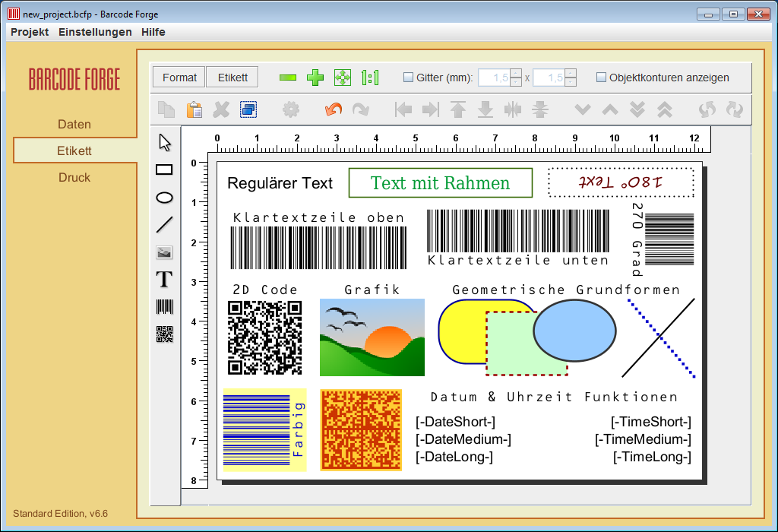Reset zoom with the 1:1 icon
The width and height of the screenshot is (778, 532).
(x=370, y=78)
